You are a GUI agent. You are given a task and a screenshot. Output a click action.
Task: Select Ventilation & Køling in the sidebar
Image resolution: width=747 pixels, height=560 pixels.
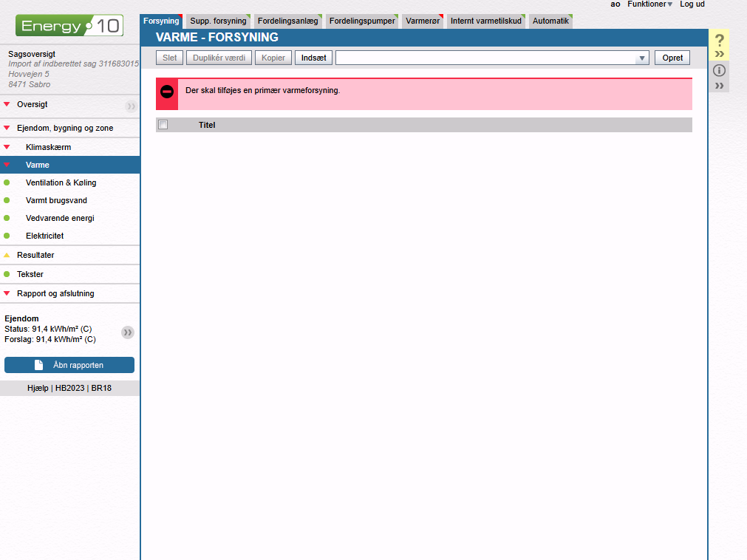point(61,182)
